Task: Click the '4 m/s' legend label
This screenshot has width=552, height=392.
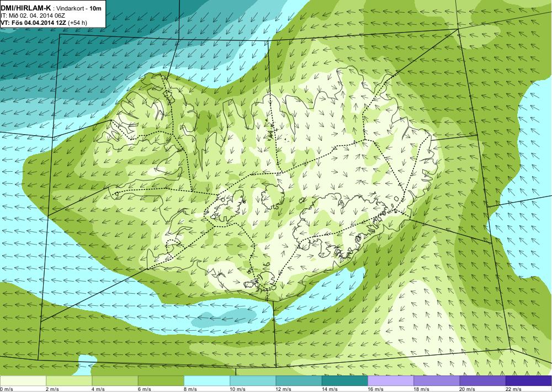Action: click(99, 389)
